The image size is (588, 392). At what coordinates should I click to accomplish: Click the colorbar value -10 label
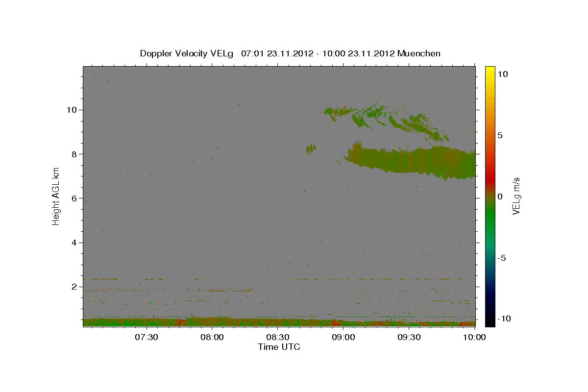[505, 319]
